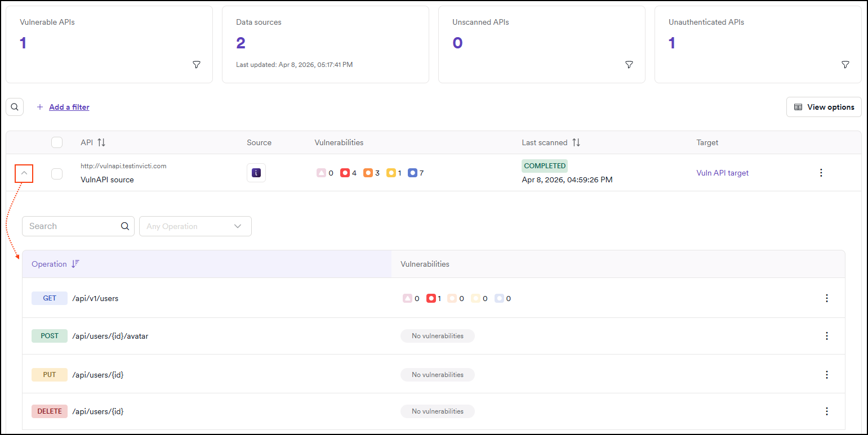
Task: Click into the operations Search field
Action: click(72, 226)
